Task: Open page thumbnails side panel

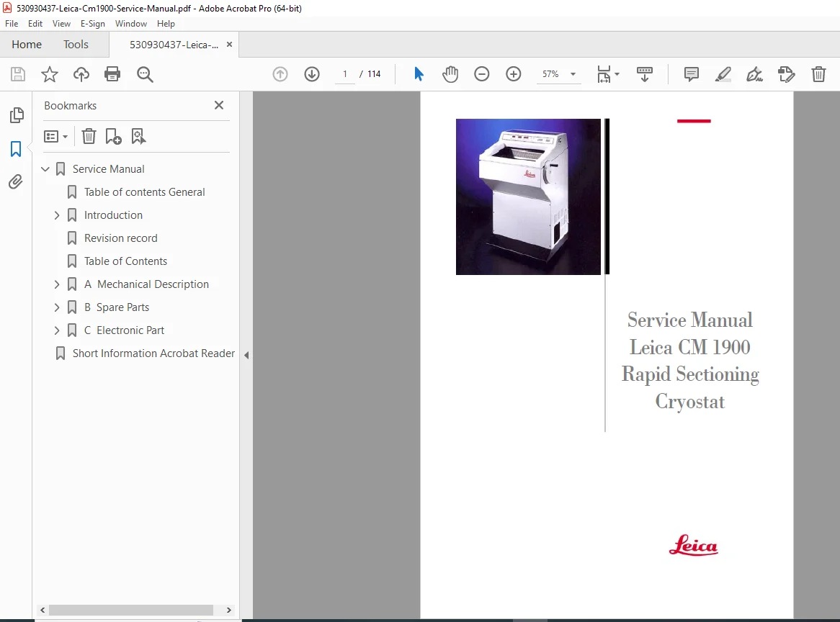Action: click(x=17, y=114)
